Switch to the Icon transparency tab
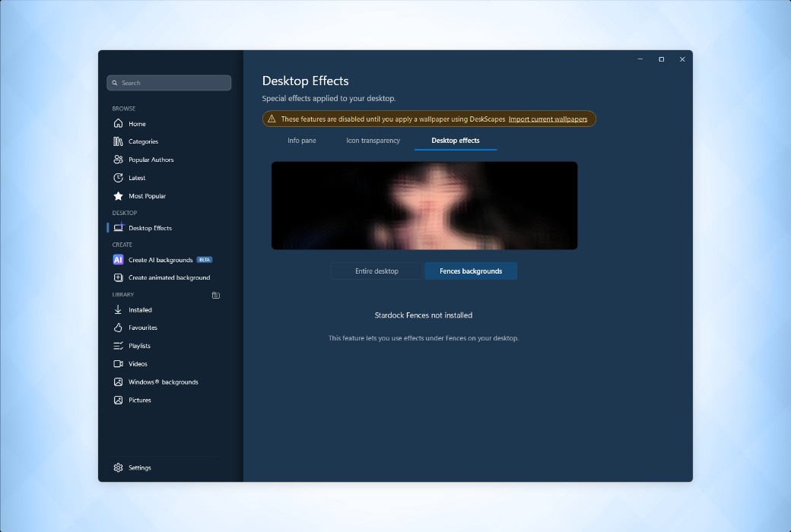The height and width of the screenshot is (532, 791). click(373, 141)
